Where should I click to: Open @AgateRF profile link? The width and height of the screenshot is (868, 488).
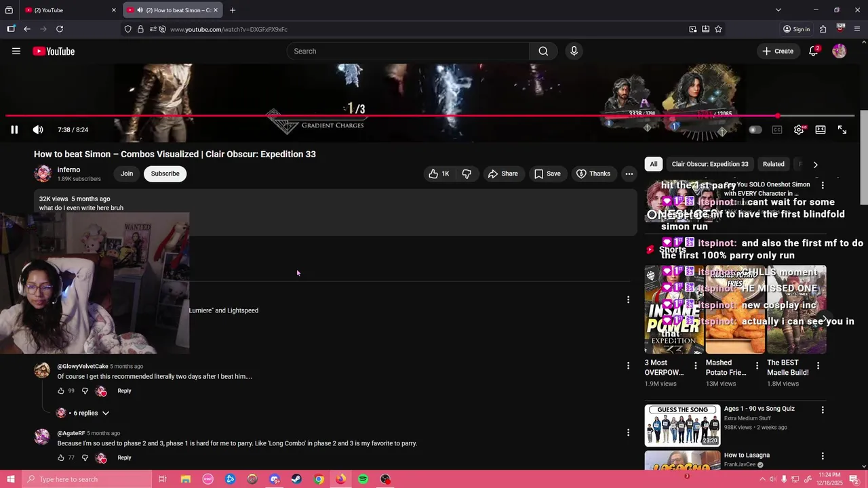click(71, 433)
